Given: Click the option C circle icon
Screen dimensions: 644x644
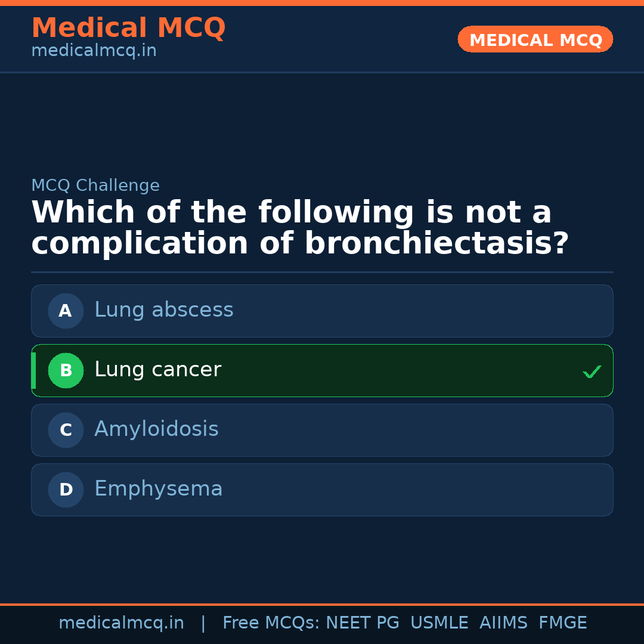Looking at the screenshot, I should pyautogui.click(x=66, y=430).
